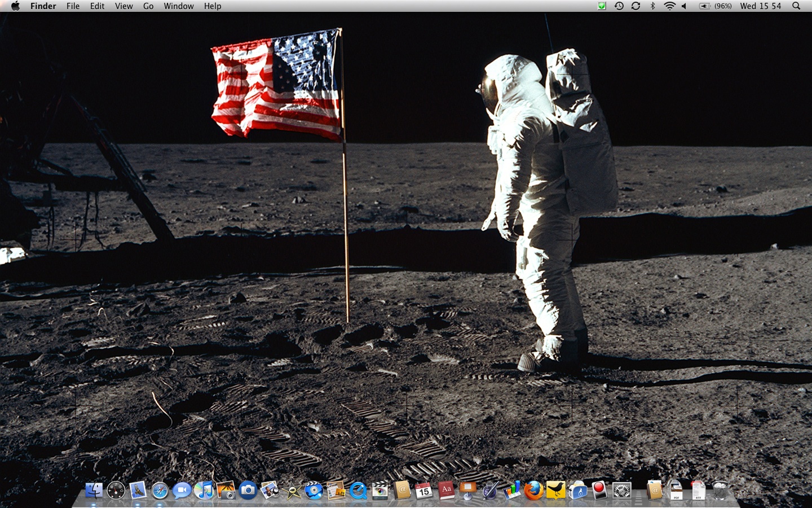The width and height of the screenshot is (812, 508).
Task: Click the green status icon in menu bar
Action: 602,6
